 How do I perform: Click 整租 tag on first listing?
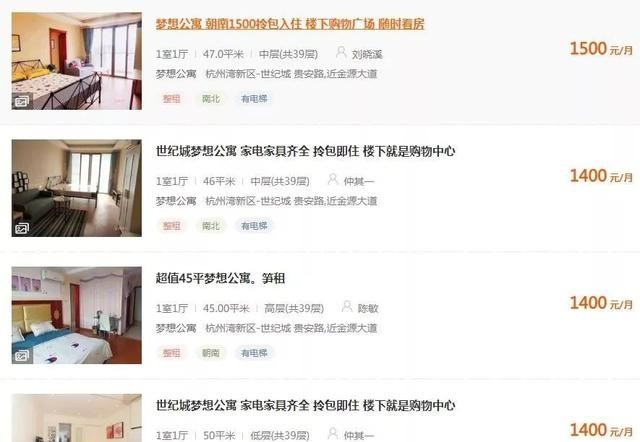coord(171,99)
